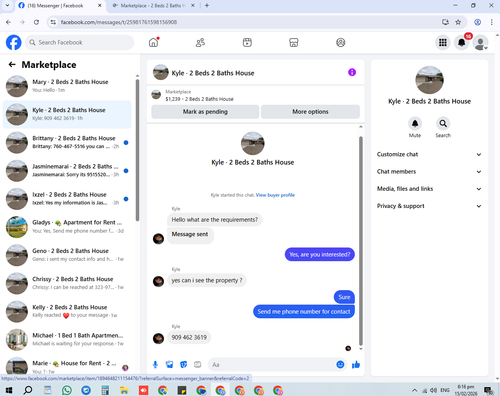Click the 'Hello what are the requirements?' message
Viewport: 500px width, 396px height.
click(215, 220)
